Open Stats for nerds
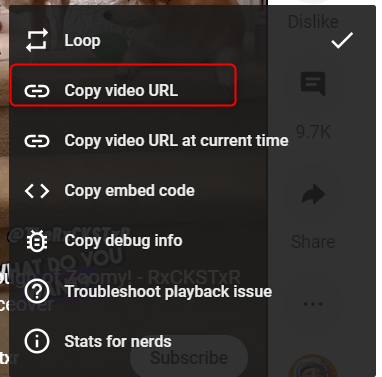The width and height of the screenshot is (382, 377). 192,341
